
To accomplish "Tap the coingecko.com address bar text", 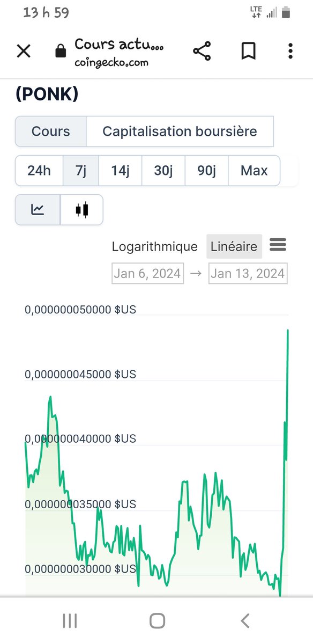I will point(111,63).
